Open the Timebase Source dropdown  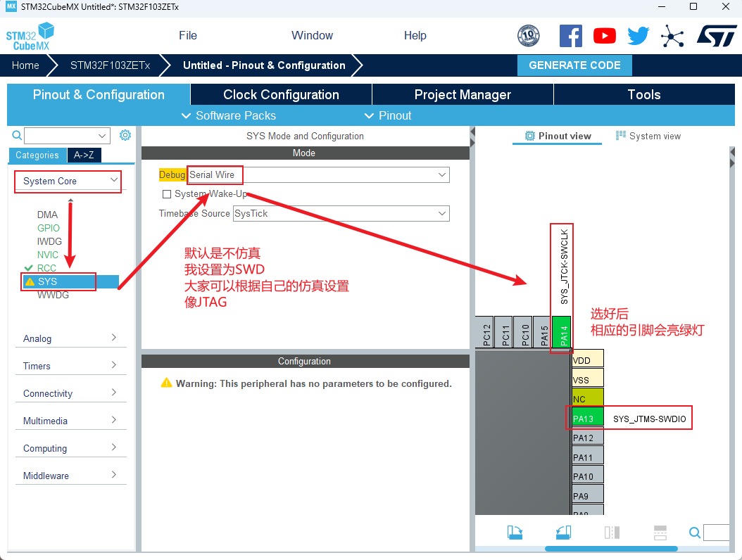pyautogui.click(x=341, y=213)
